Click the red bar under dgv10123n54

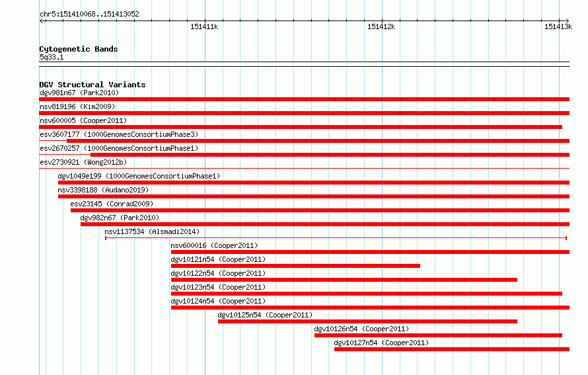pyautogui.click(x=367, y=294)
